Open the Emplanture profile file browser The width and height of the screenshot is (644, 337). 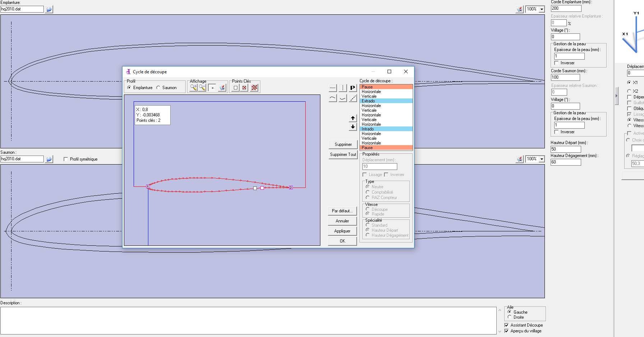49,9
